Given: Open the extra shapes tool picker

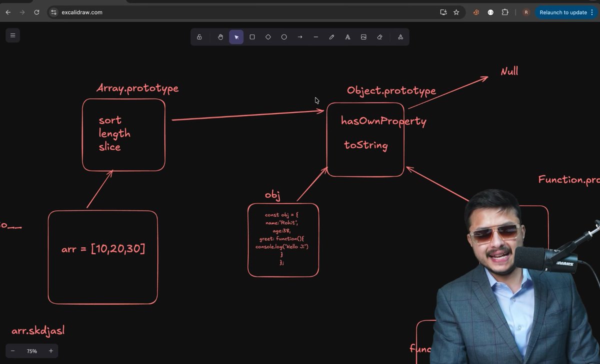Looking at the screenshot, I should click(x=400, y=36).
